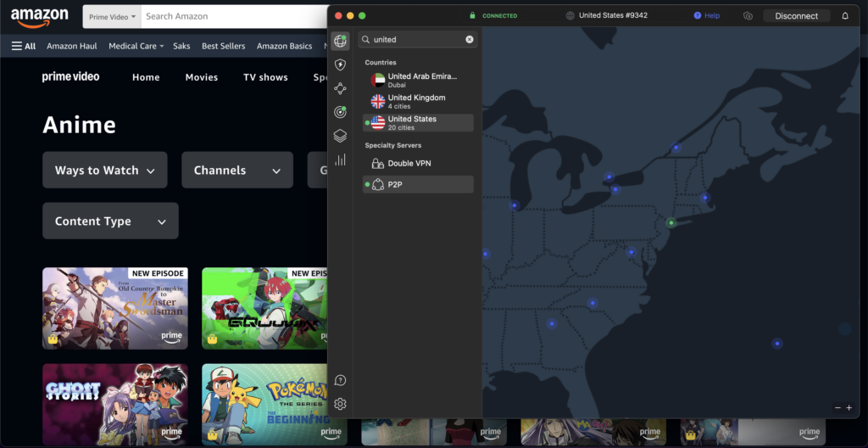Open the Medical Care dropdown in Amazon nav

(x=136, y=46)
